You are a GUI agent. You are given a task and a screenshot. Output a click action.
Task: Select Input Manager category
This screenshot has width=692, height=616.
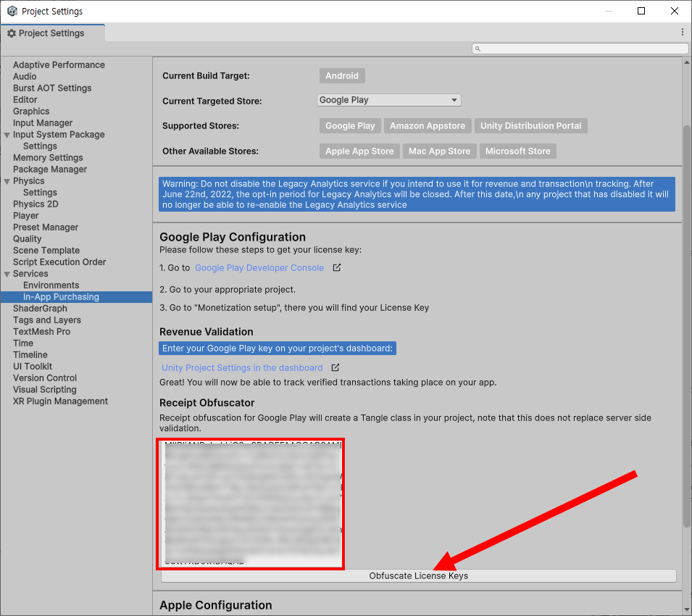pos(43,122)
